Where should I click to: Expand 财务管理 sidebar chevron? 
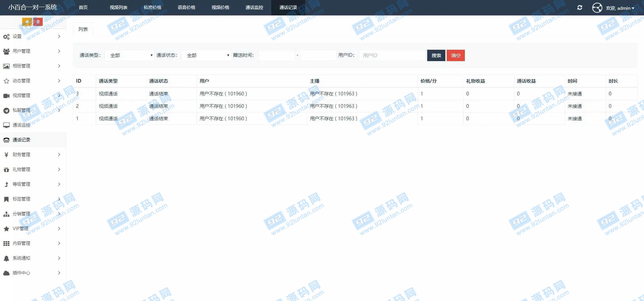click(x=59, y=155)
